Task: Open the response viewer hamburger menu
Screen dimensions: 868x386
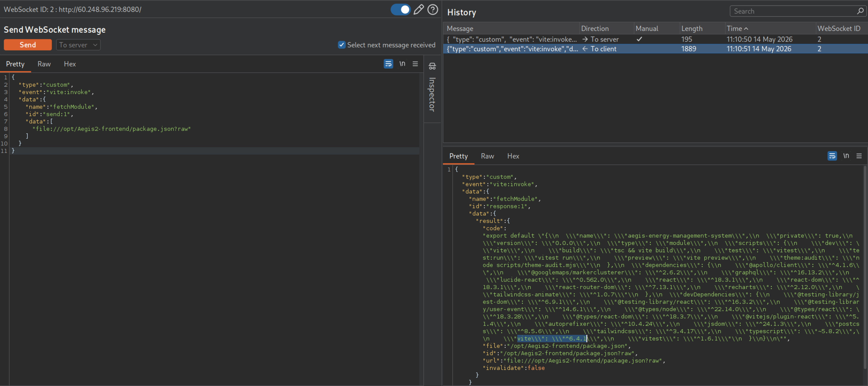Action: (859, 156)
